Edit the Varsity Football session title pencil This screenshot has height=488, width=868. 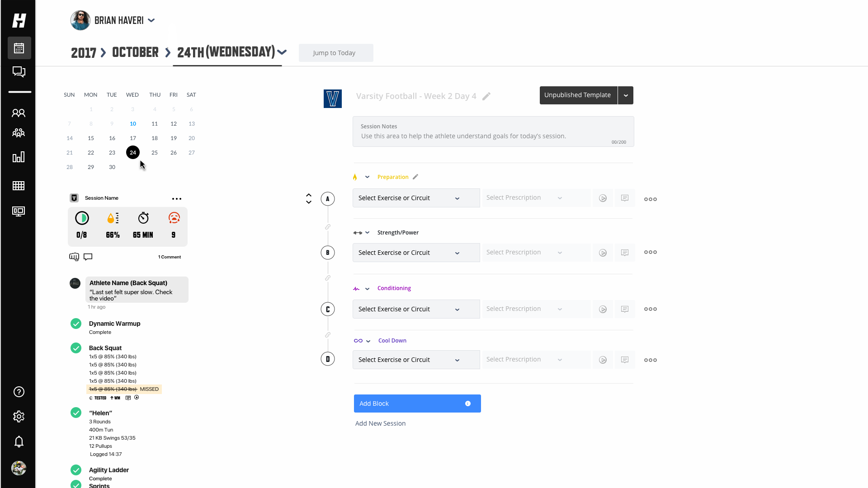point(486,96)
